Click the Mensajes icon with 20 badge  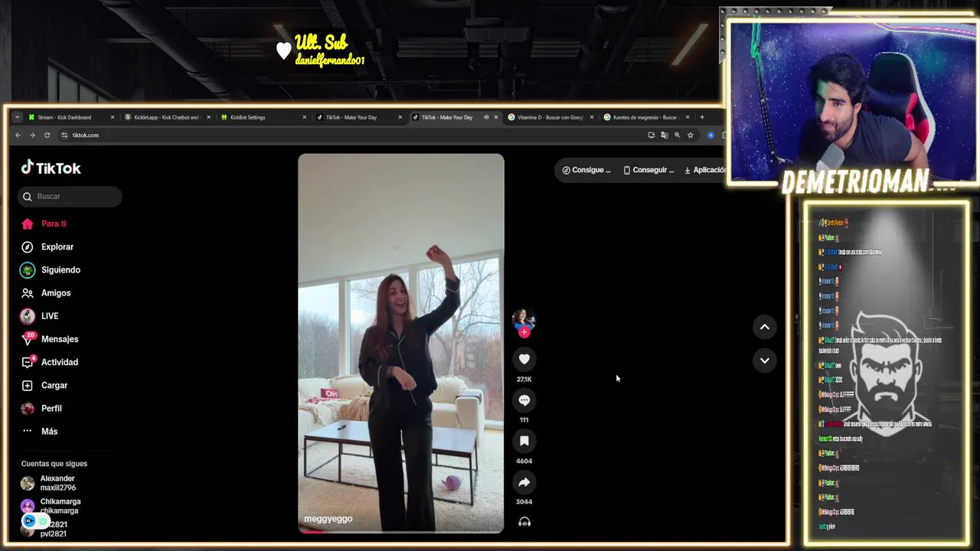coord(28,339)
